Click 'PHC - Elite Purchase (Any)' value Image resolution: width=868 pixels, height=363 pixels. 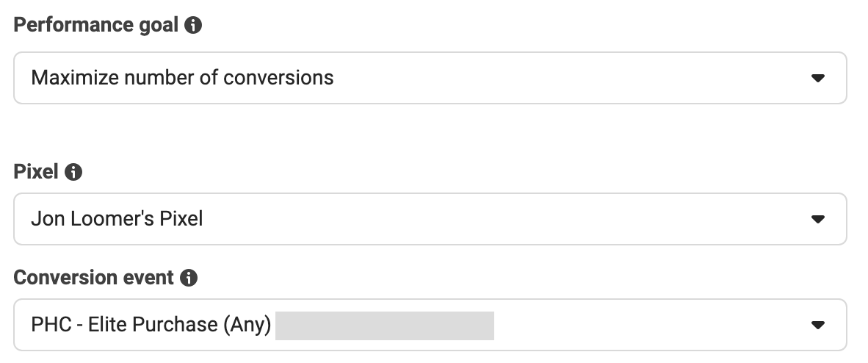(x=151, y=325)
